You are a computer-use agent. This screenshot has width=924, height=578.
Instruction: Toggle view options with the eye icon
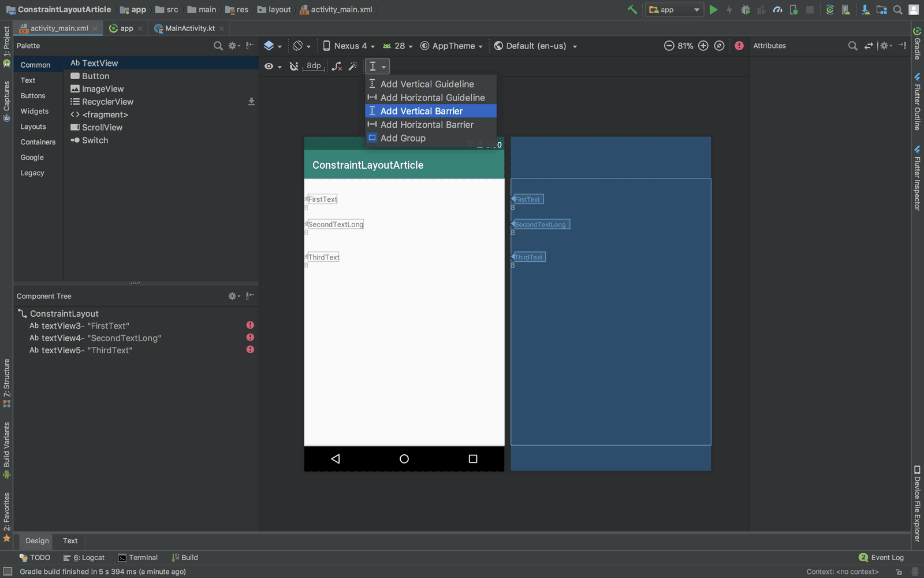(x=270, y=66)
